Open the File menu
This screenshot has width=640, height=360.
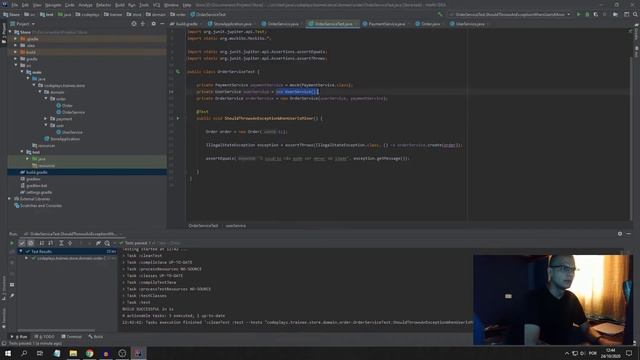15,5
